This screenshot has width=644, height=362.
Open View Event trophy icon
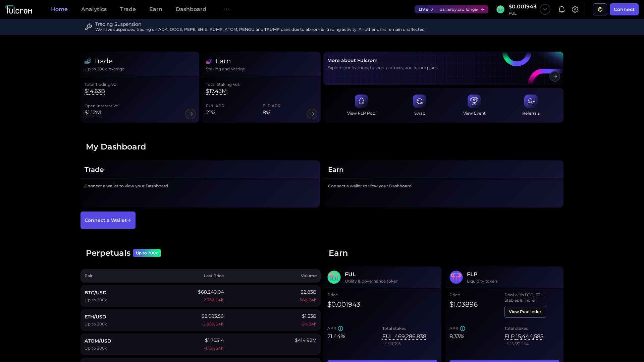(474, 101)
